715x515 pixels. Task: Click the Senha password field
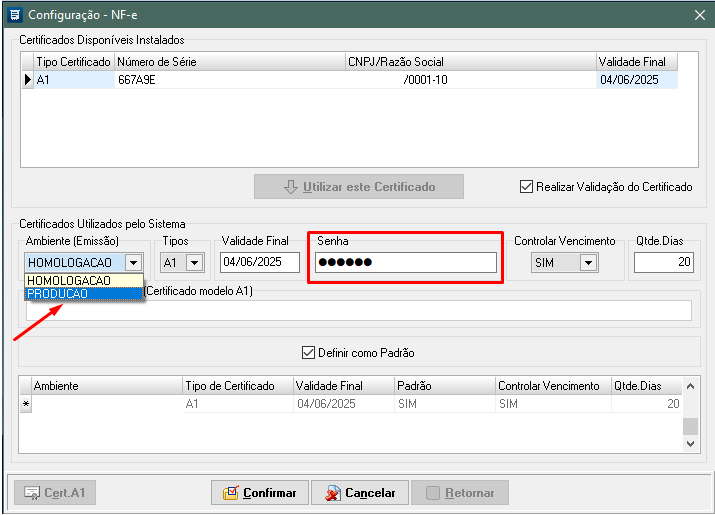tap(405, 262)
